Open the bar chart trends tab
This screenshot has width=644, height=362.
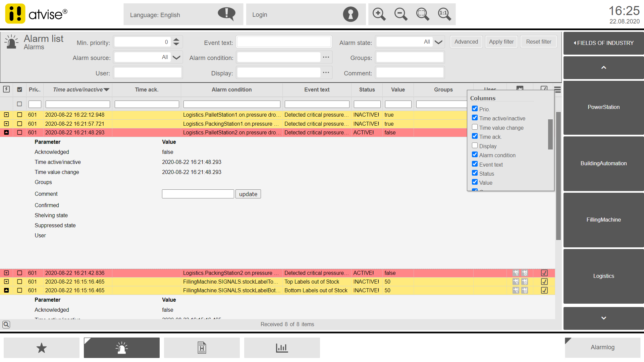[282, 348]
